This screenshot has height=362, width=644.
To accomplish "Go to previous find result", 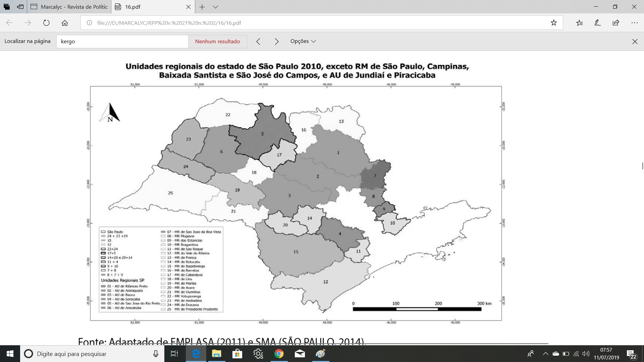I will coord(258,41).
